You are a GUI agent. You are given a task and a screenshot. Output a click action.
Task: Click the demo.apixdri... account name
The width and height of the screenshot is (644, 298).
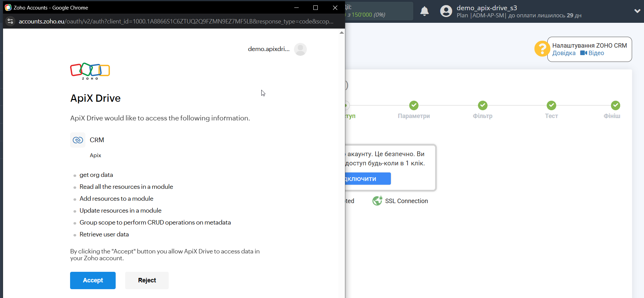pos(269,49)
